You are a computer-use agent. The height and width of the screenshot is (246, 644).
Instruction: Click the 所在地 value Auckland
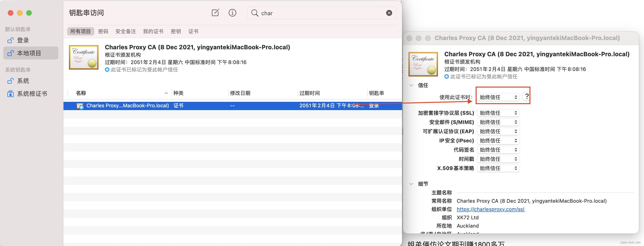pos(468,226)
